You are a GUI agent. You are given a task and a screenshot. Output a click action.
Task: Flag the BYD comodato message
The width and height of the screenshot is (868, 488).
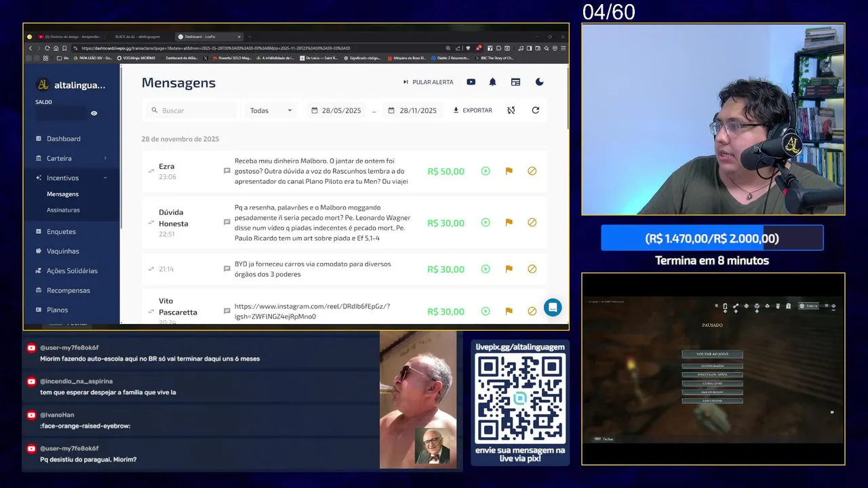(x=509, y=269)
